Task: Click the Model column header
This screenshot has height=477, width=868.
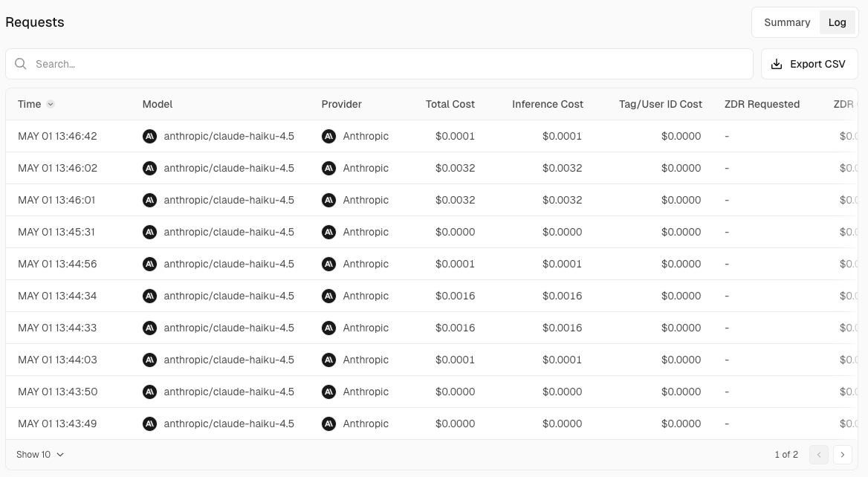Action: 158,104
